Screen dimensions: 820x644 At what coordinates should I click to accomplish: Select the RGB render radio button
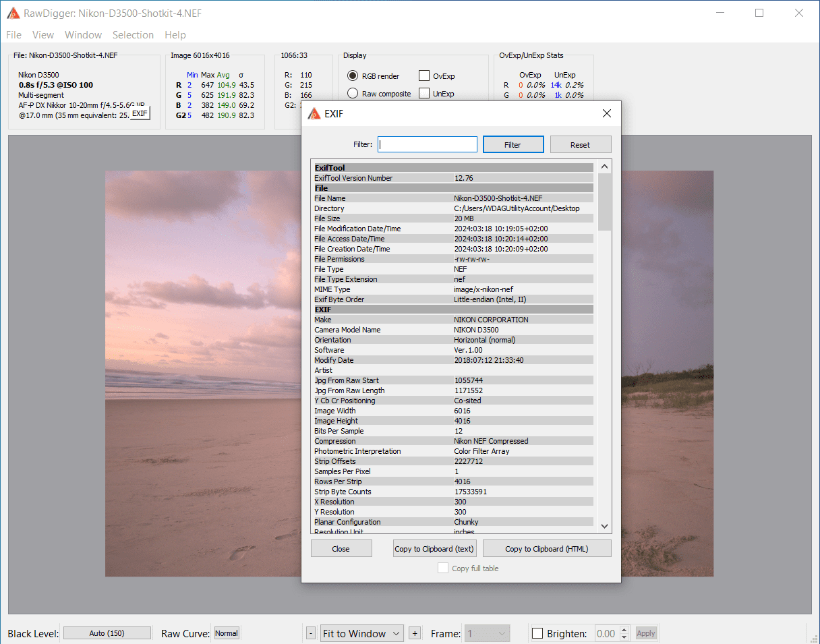coord(353,76)
